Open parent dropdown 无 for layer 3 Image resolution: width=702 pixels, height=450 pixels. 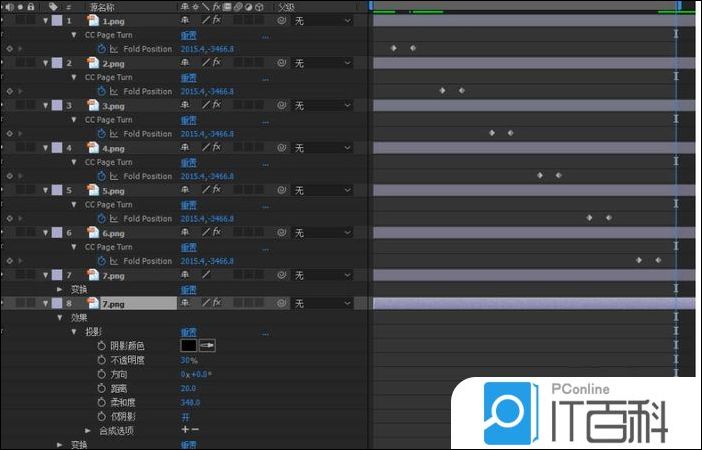click(322, 105)
